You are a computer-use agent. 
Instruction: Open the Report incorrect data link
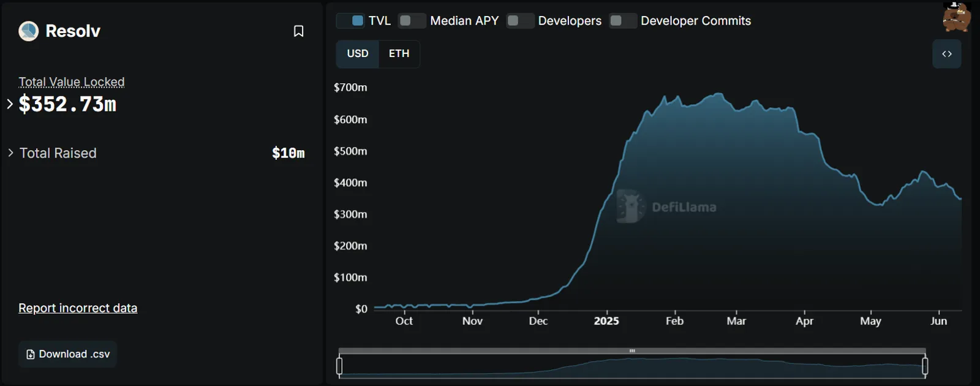click(78, 308)
